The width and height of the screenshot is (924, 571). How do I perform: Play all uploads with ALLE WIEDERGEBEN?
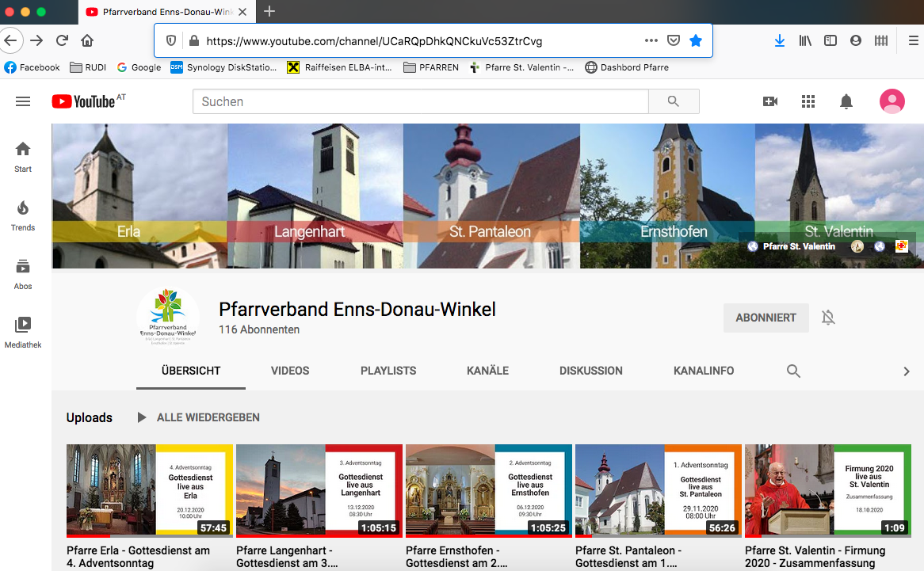tap(198, 417)
